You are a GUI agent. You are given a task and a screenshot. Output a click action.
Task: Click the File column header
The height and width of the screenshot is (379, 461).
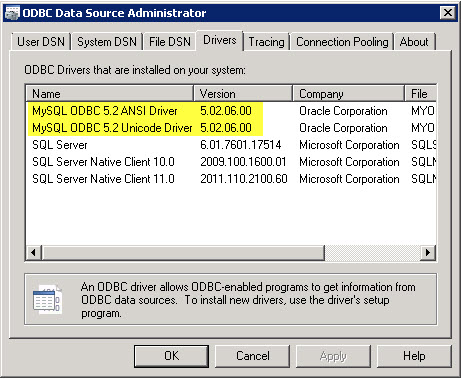tap(420, 94)
